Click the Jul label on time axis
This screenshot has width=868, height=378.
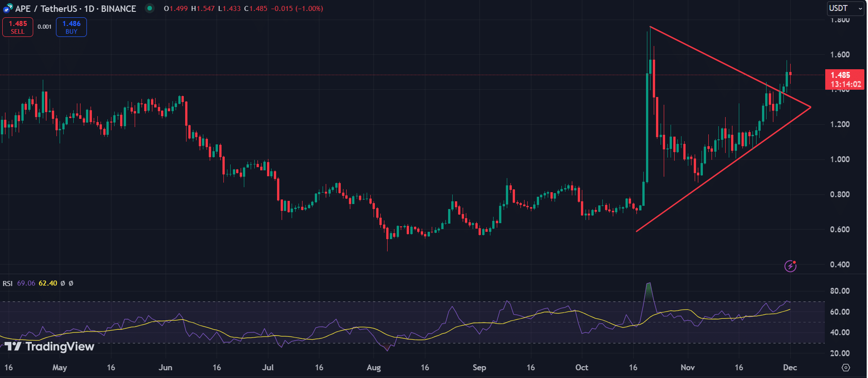point(268,368)
